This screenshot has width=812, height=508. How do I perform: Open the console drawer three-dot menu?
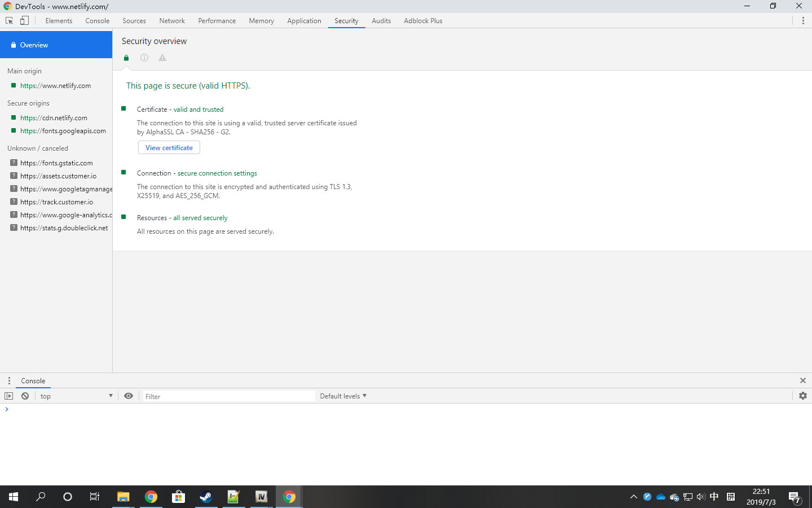click(x=9, y=381)
